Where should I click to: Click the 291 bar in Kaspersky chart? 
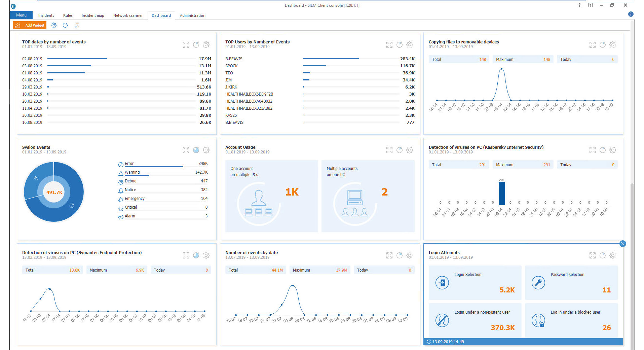tap(502, 194)
